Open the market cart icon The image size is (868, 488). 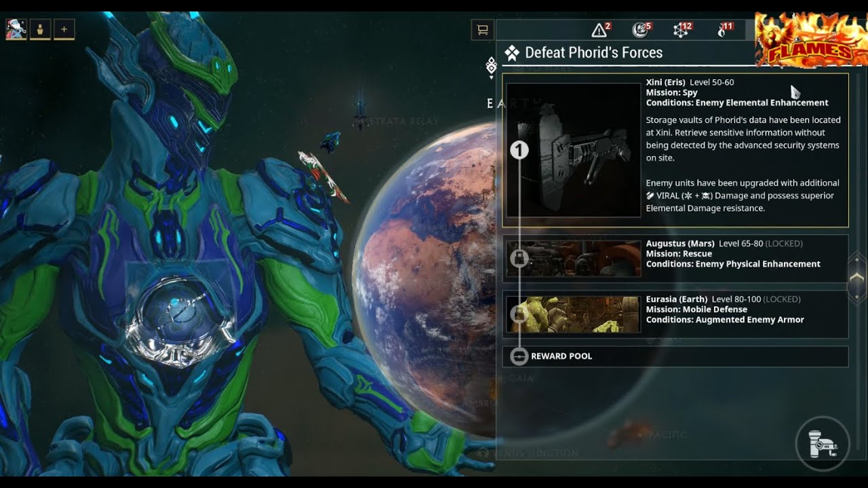pos(482,30)
